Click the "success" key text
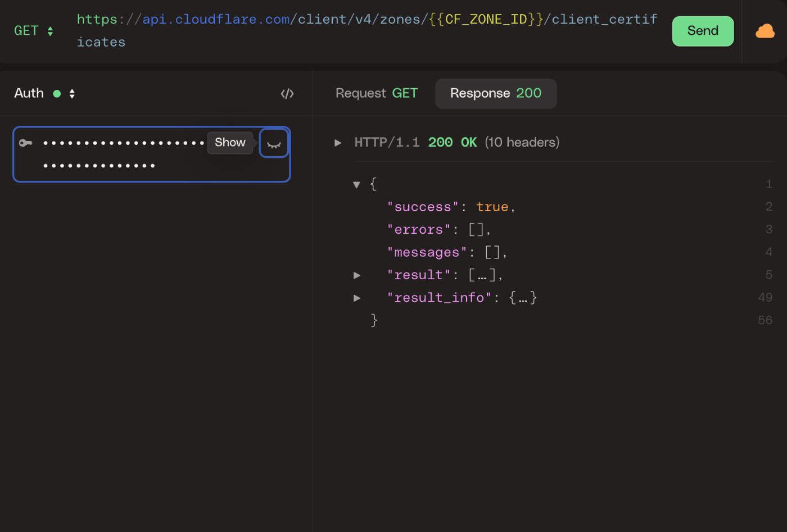787x532 pixels. pos(423,207)
